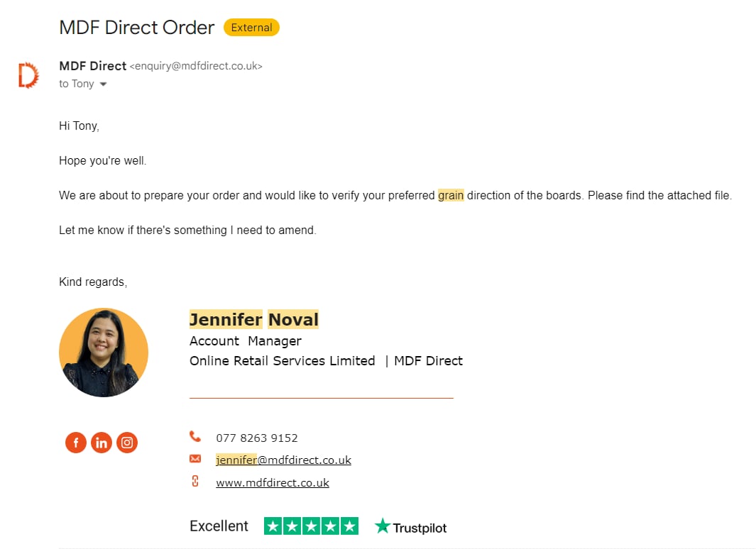Screen dimensions: 756x549
Task: Expand recipient details arrow next to Tony
Action: [103, 84]
